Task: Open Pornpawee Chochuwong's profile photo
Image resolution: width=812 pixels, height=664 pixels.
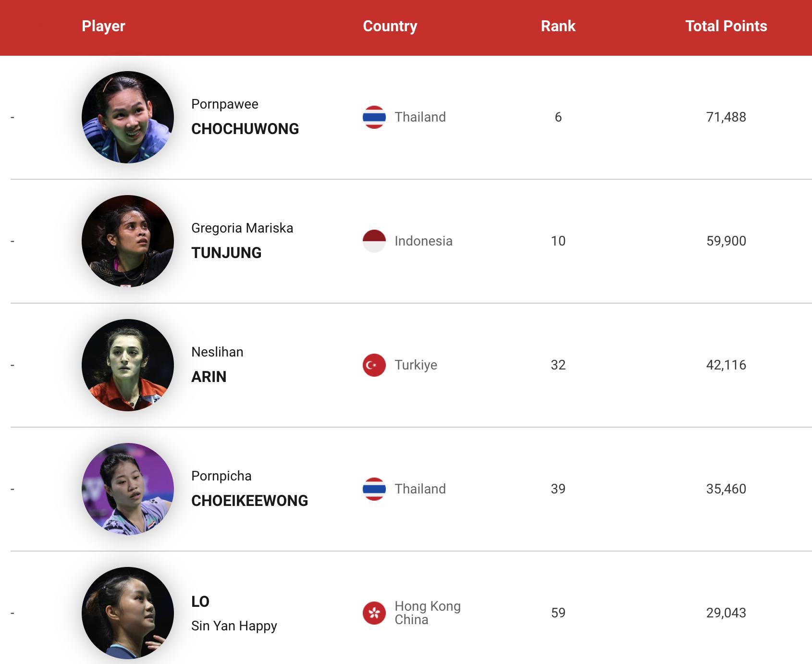Action: 128,117
